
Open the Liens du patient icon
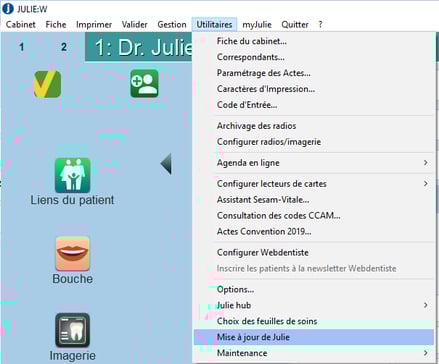72,175
